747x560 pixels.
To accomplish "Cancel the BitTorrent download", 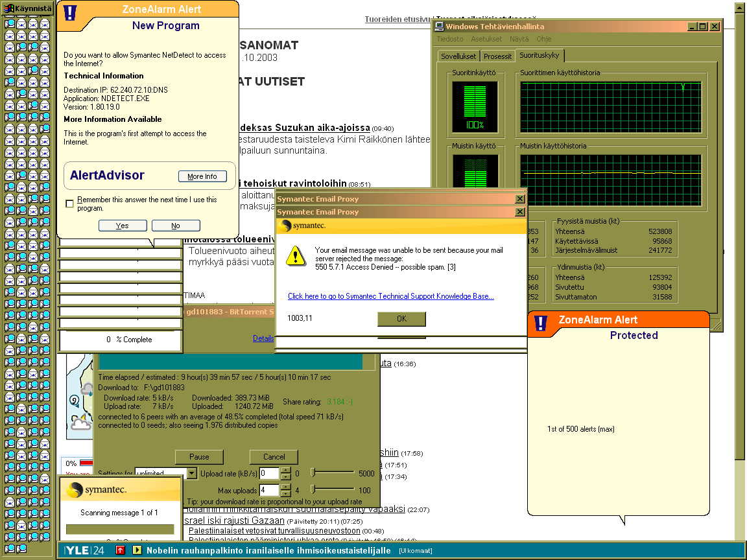I will click(274, 457).
